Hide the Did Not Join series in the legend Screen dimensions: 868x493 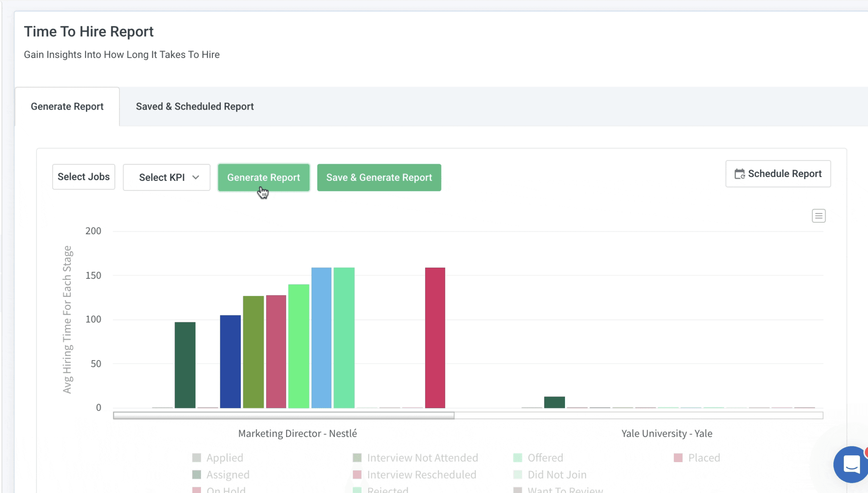(x=556, y=475)
